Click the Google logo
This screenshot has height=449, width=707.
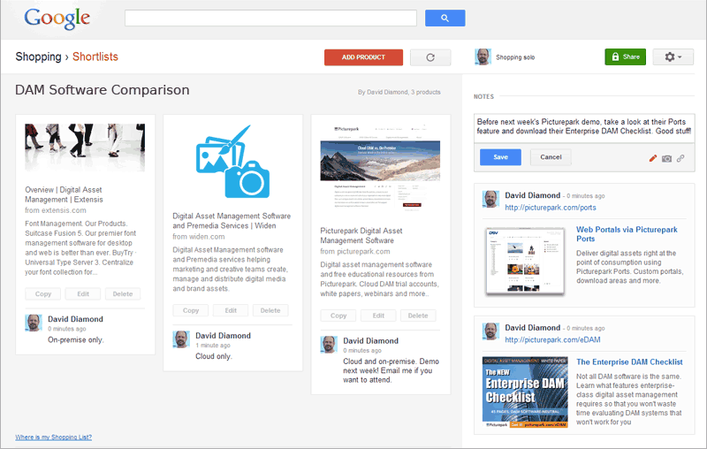(57, 18)
